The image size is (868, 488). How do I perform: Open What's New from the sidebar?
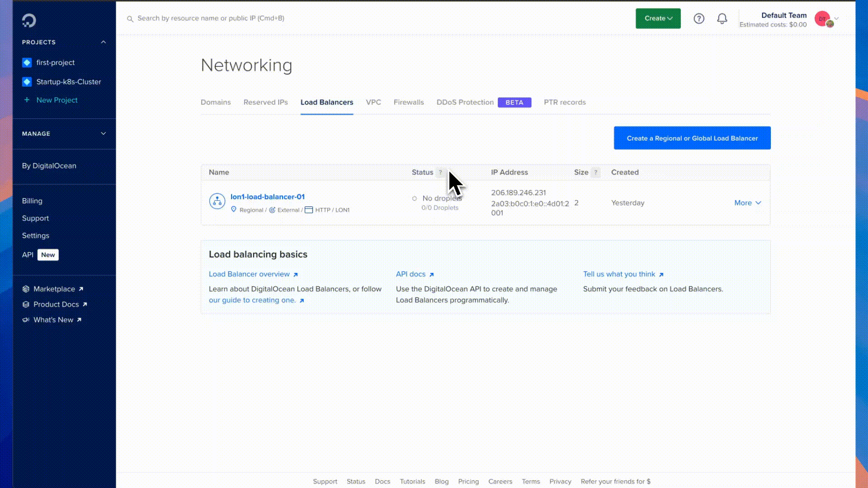point(53,319)
